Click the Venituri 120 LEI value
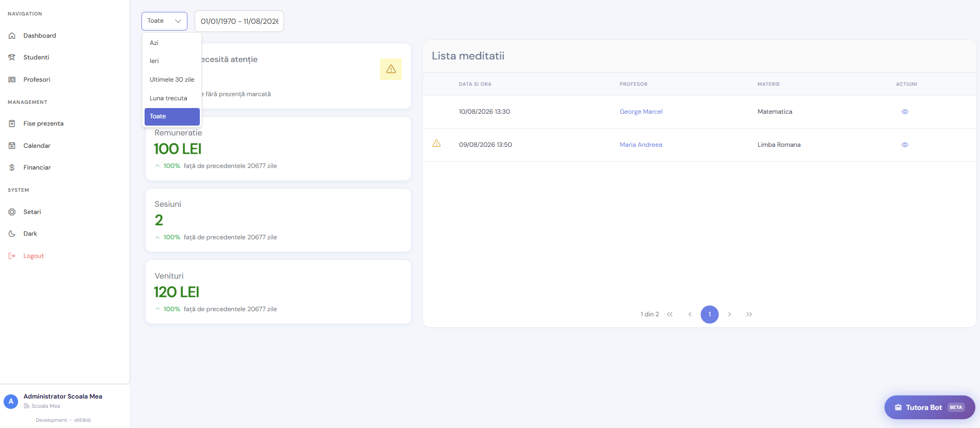This screenshot has width=980, height=428. point(177,292)
